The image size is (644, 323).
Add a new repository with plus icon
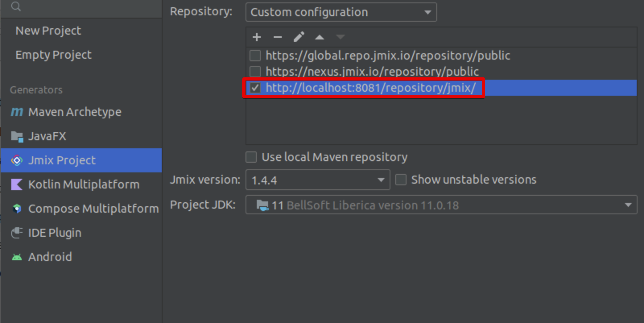pyautogui.click(x=257, y=37)
